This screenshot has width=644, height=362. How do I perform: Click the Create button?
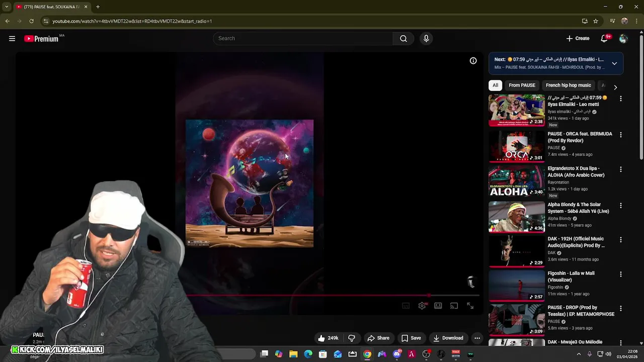(578, 39)
